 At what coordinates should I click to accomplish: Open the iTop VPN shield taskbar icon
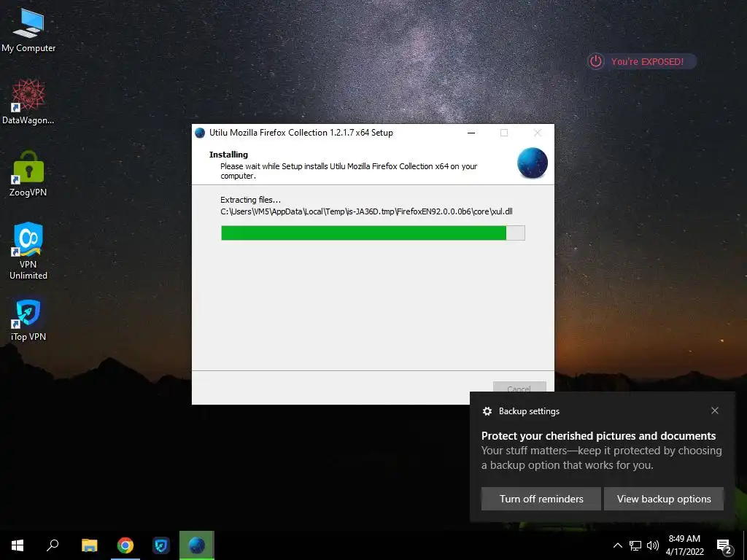click(x=161, y=545)
